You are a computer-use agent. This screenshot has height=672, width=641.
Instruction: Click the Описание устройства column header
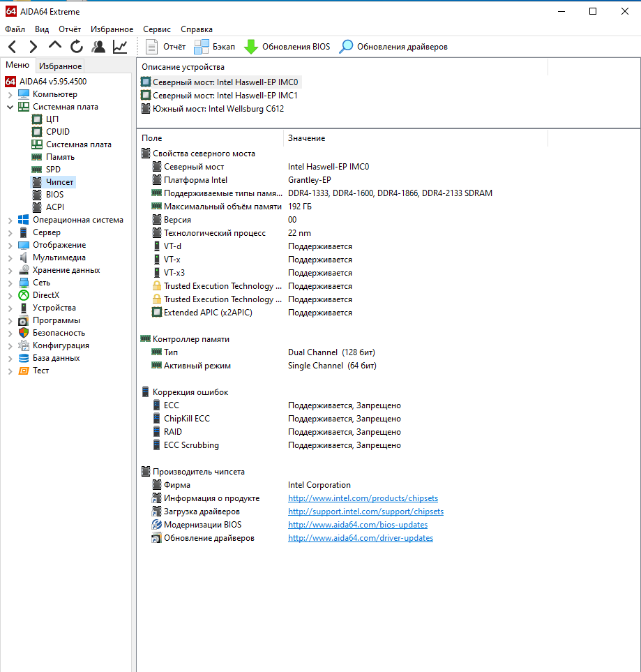[x=342, y=67]
